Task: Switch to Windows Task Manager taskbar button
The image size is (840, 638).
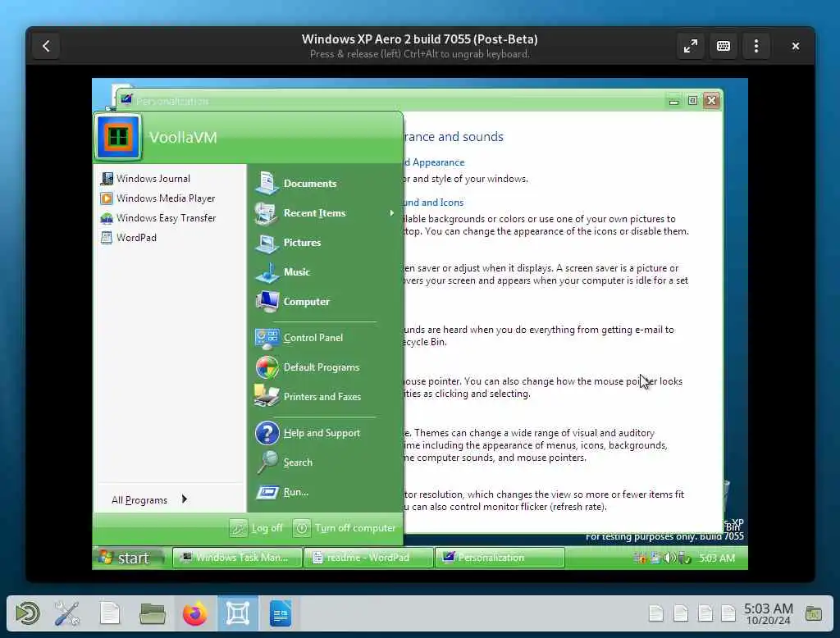Action: point(237,558)
